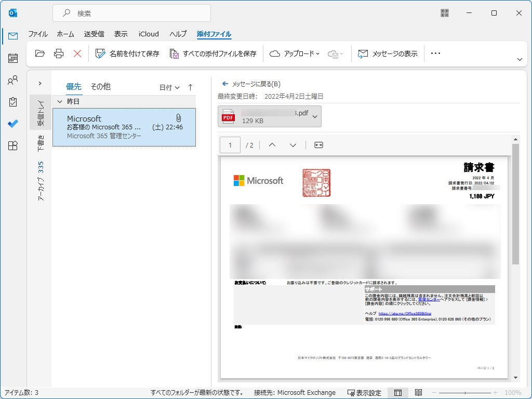Select the People icon in the left sidebar
The width and height of the screenshot is (532, 399).
(11, 79)
